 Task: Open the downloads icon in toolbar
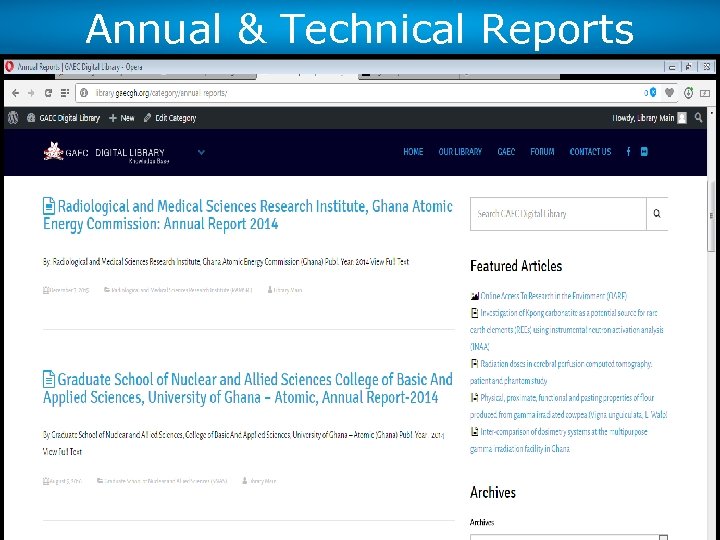(x=688, y=93)
